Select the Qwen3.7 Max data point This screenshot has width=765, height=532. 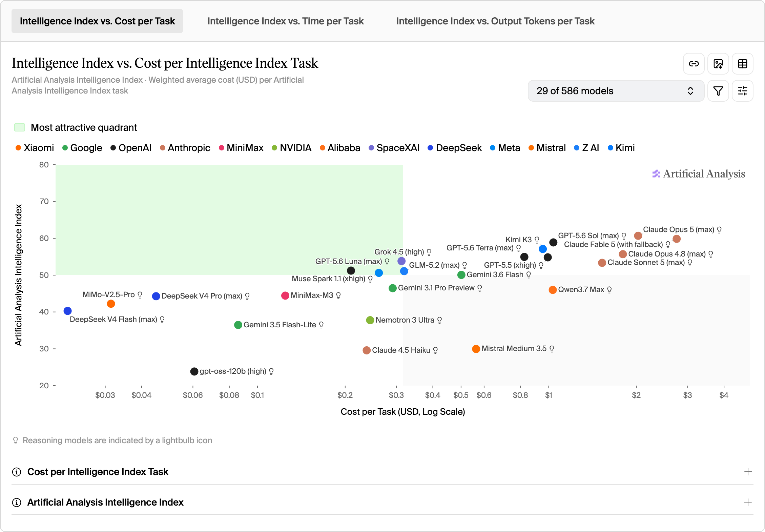[553, 290]
